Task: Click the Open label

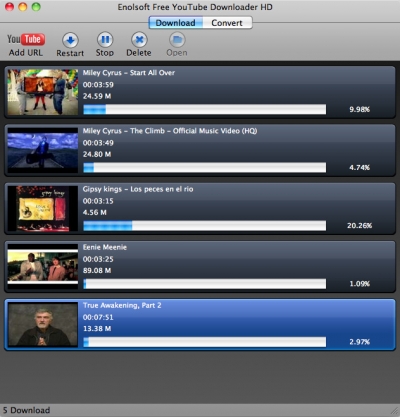Action: (x=177, y=53)
